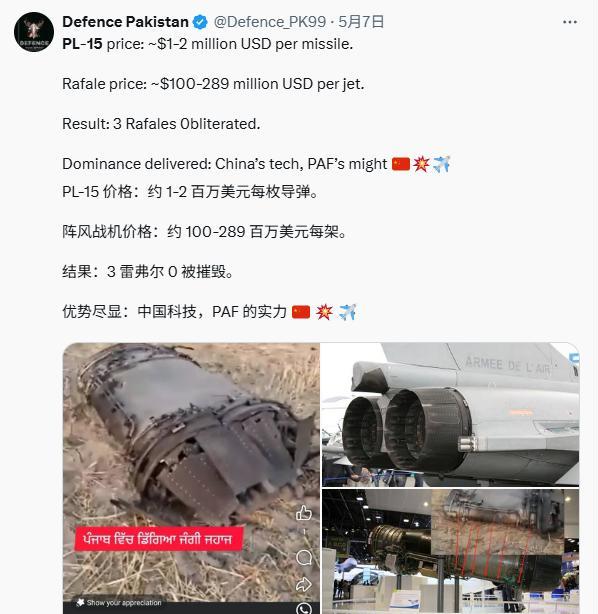Click the airplane emoji after PAF's might
The width and height of the screenshot is (598, 614).
pyautogui.click(x=442, y=164)
